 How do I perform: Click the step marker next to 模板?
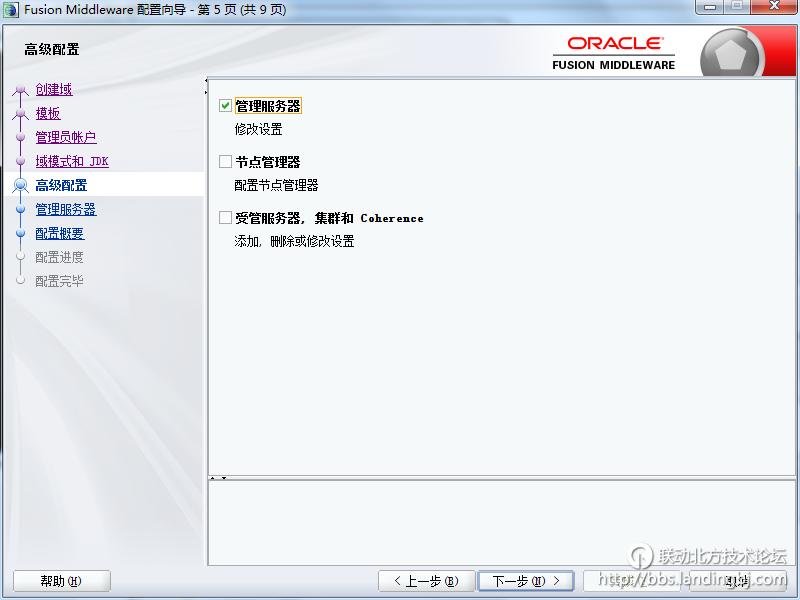coord(20,114)
